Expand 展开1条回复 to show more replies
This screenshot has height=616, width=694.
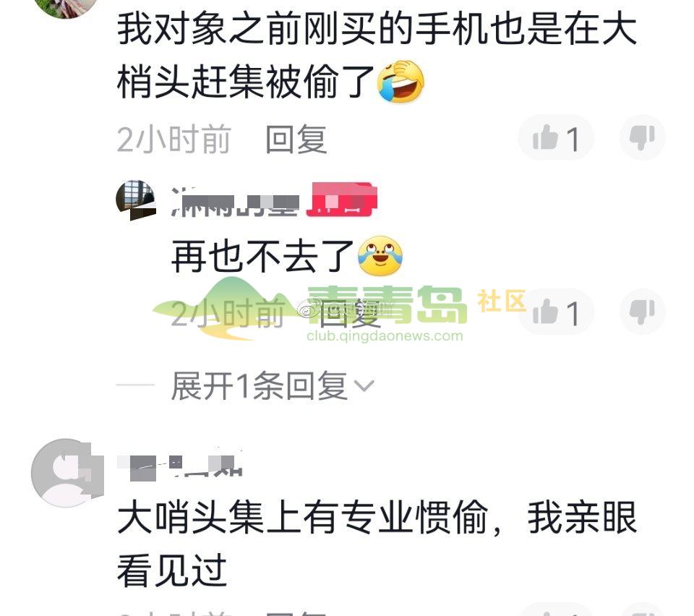click(273, 385)
